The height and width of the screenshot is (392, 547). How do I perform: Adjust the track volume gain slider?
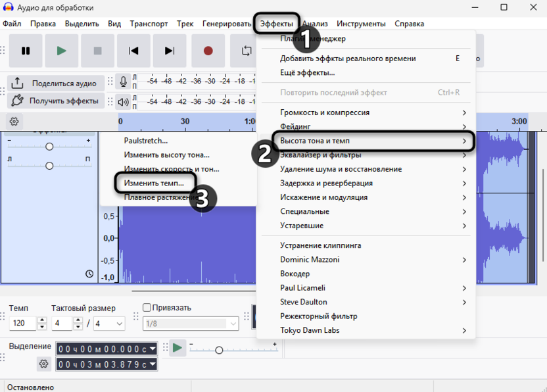tap(49, 147)
